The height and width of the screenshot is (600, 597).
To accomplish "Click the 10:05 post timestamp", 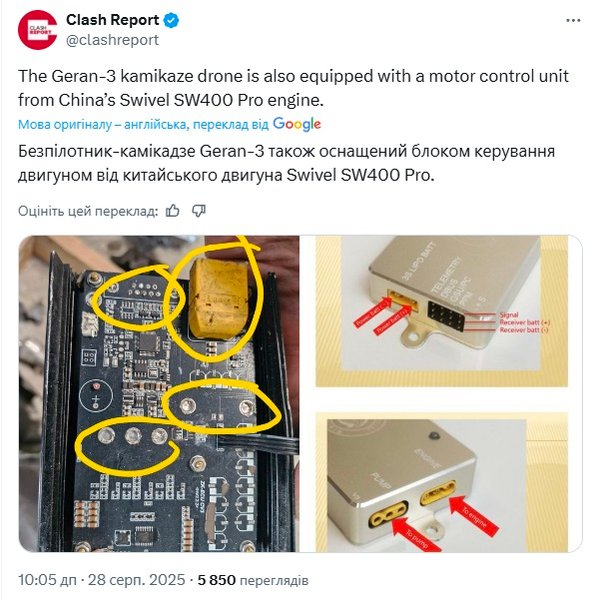I will pyautogui.click(x=47, y=580).
